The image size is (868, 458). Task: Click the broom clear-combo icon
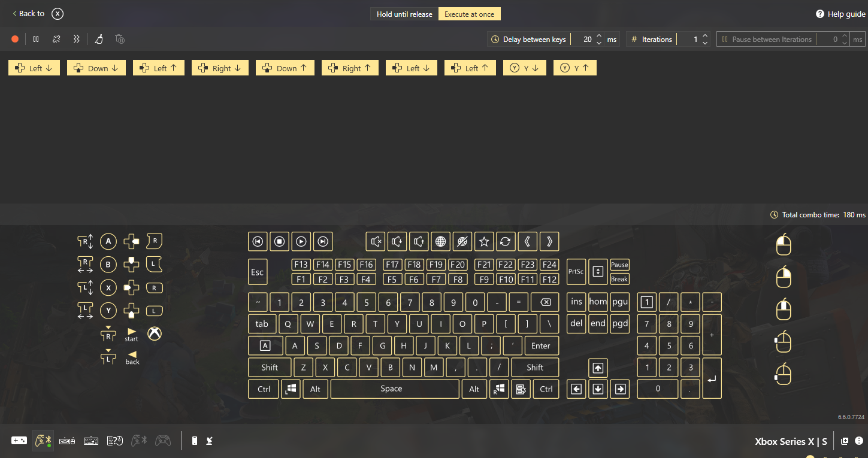click(x=99, y=39)
